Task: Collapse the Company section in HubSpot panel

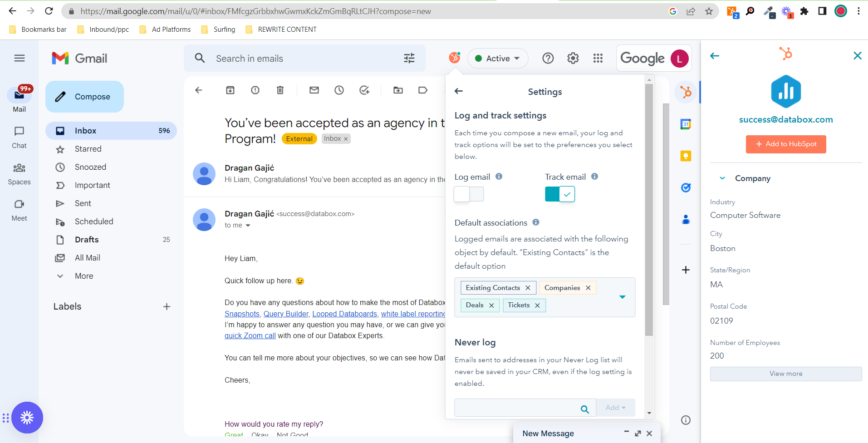Action: pos(722,178)
